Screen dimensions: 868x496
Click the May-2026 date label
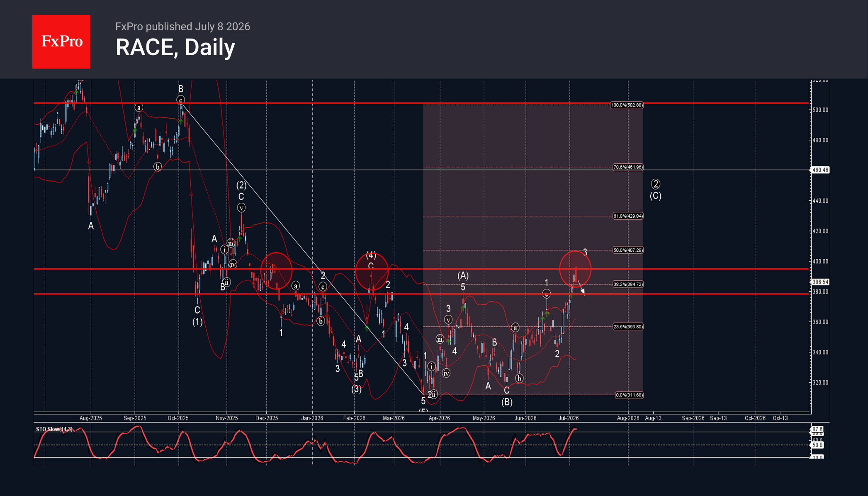pyautogui.click(x=484, y=418)
